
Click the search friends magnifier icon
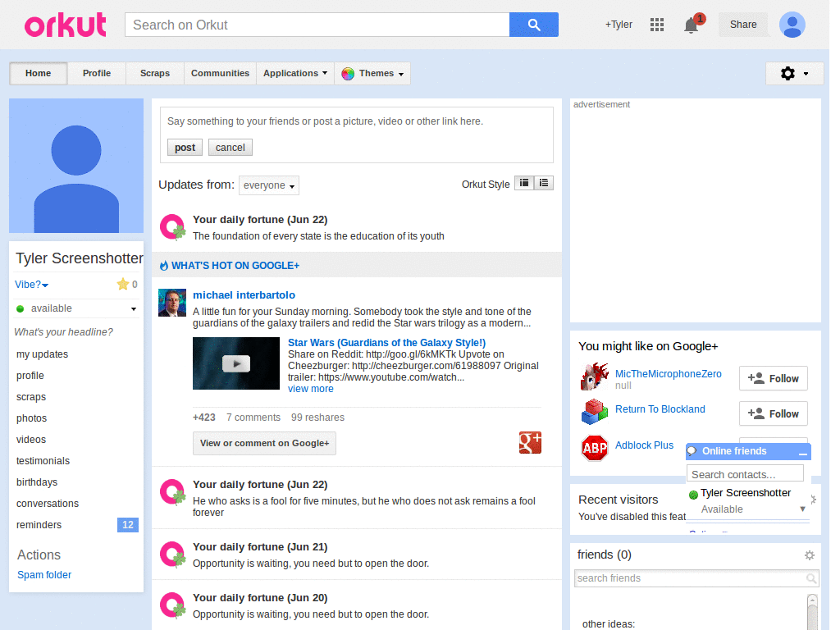(811, 578)
